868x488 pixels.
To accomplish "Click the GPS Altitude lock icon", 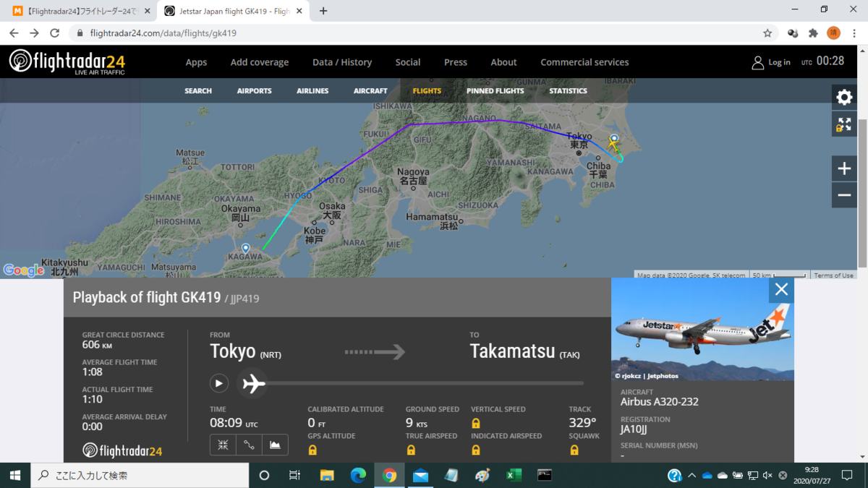I will (312, 450).
